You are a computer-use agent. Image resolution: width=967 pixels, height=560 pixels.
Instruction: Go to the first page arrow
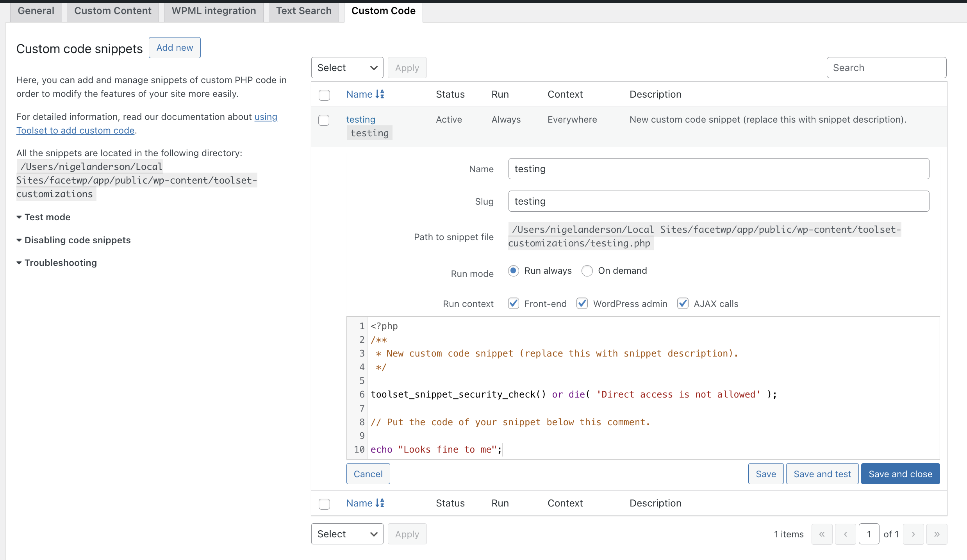point(822,534)
